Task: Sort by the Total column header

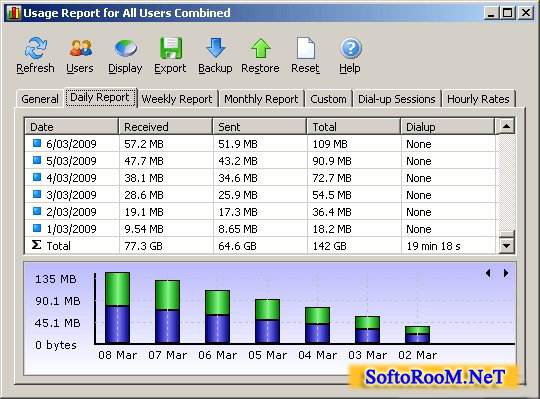Action: pos(354,126)
